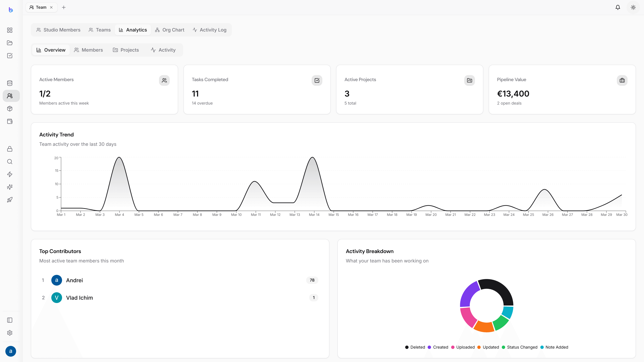This screenshot has height=362, width=644.
Task: Switch to the Activity sub-tab
Action: [163, 50]
